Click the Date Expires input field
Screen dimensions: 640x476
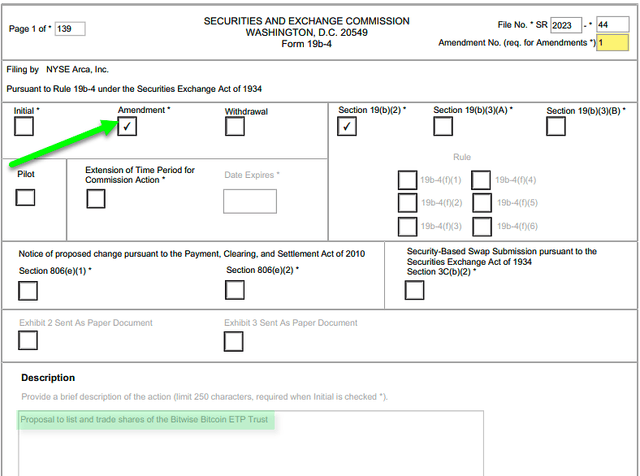(249, 201)
